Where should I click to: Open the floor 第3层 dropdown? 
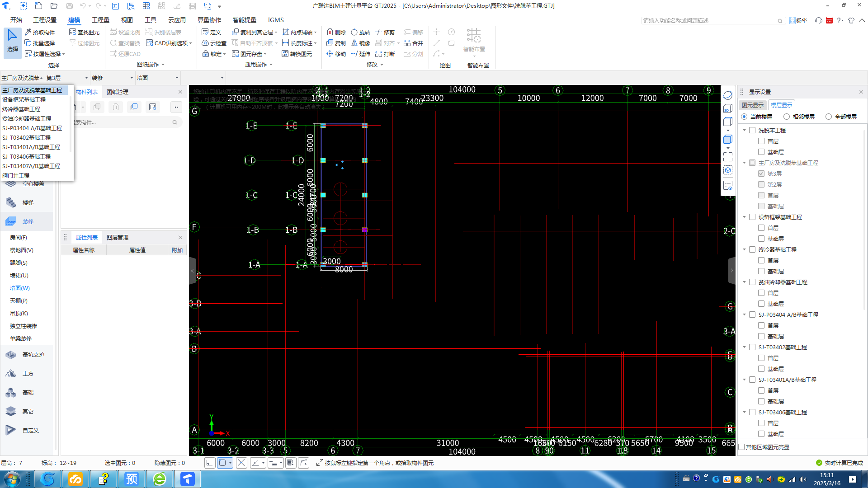coord(67,78)
